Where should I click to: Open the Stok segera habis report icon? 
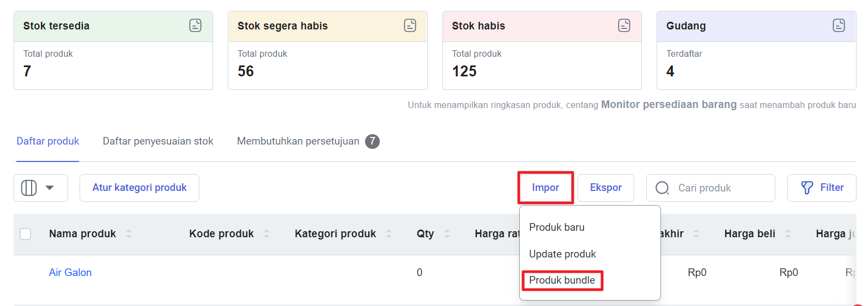click(410, 25)
